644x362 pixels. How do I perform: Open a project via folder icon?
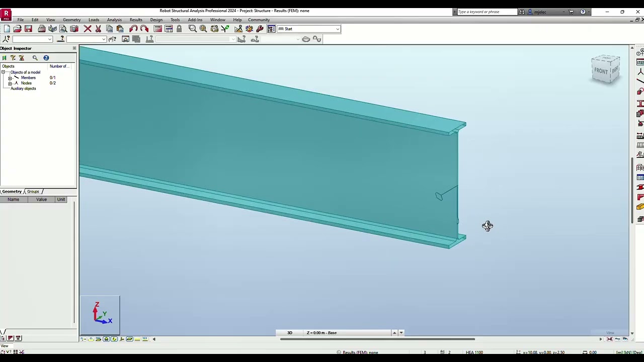pyautogui.click(x=18, y=29)
